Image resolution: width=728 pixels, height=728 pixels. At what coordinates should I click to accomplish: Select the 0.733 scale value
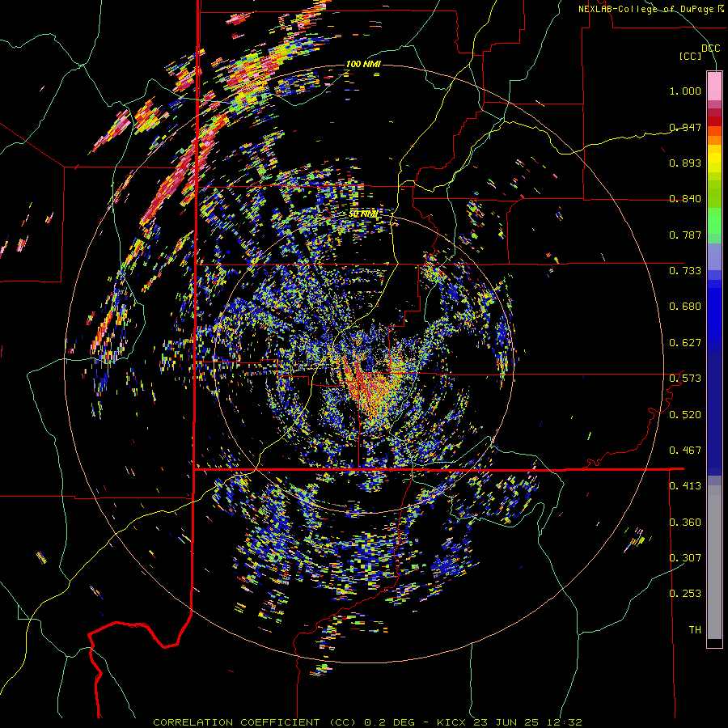685,271
